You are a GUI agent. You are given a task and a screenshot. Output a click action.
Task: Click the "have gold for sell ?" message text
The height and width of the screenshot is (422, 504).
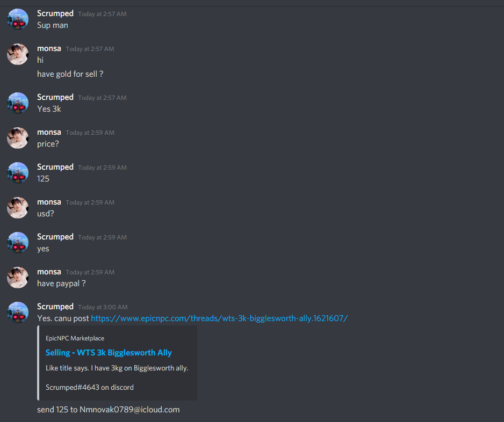70,74
